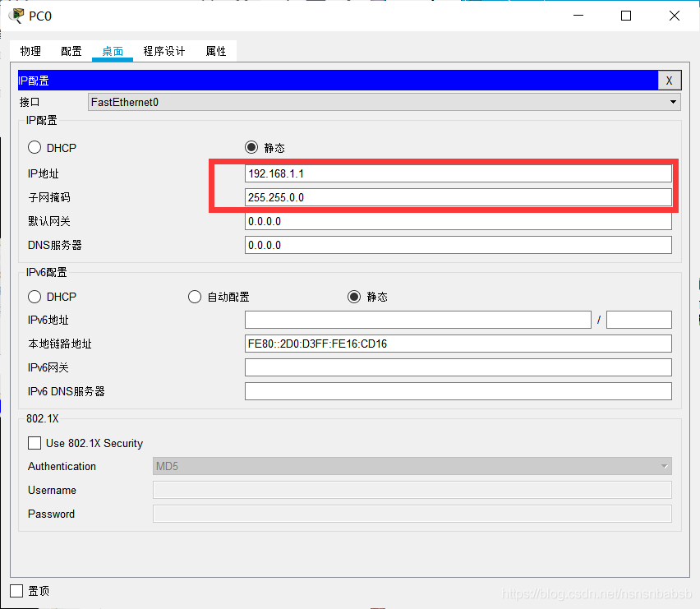Toggle the 置顶 checkbox
Viewport: 700px width, 609px height.
pos(16,591)
